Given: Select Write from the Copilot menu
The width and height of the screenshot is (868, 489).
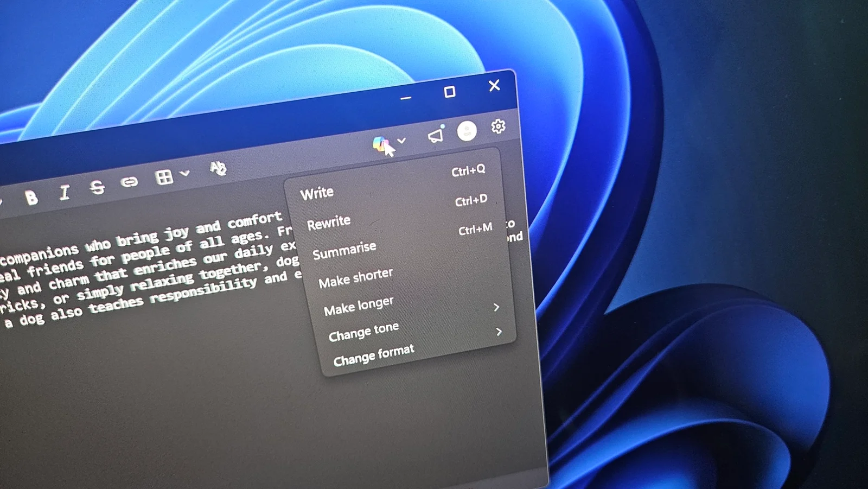Looking at the screenshot, I should pyautogui.click(x=317, y=193).
